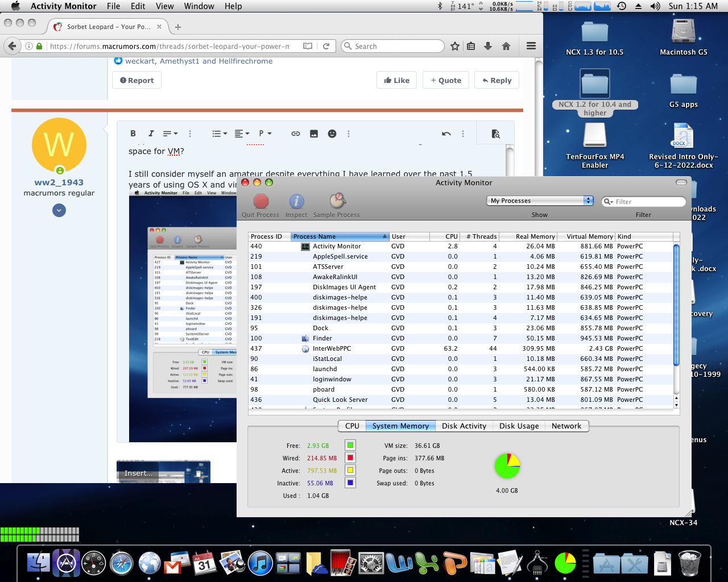The image size is (728, 582).
Task: Select the InterWebPPC process row
Action: pos(461,348)
